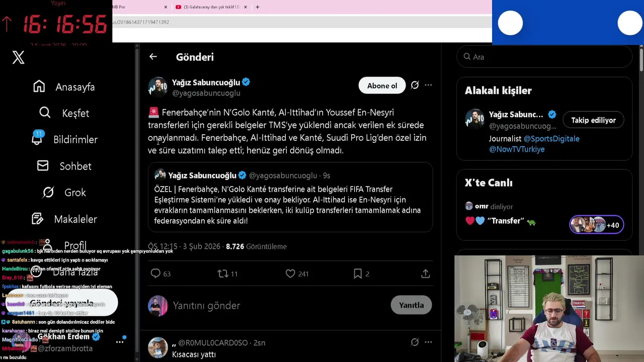Close the Galatasaray YouTube tab

coord(246,7)
